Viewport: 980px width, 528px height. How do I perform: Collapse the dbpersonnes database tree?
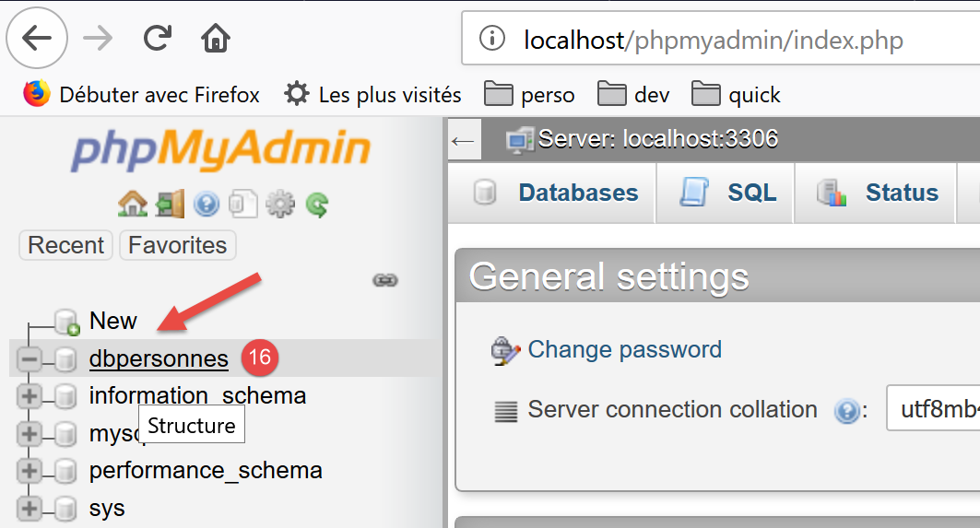(30, 358)
